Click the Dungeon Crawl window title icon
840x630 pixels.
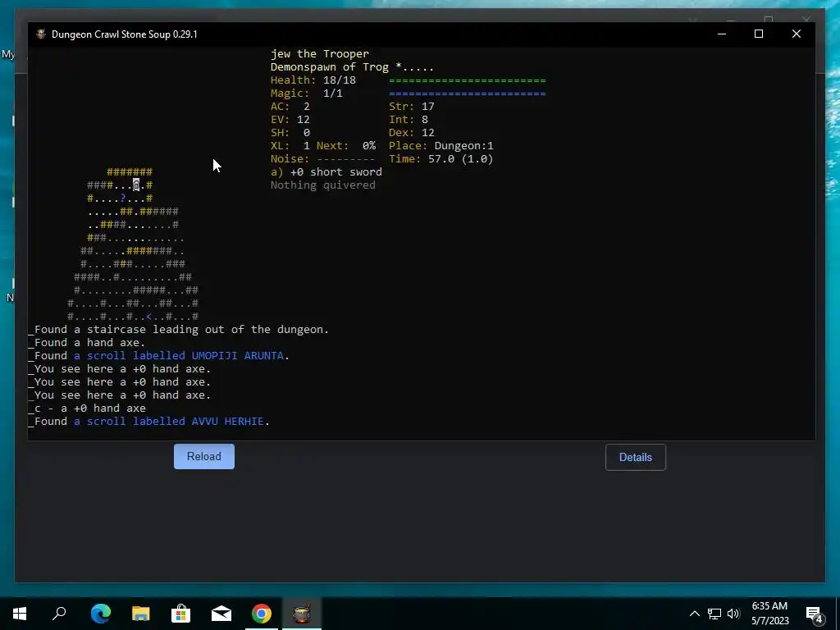click(x=41, y=34)
